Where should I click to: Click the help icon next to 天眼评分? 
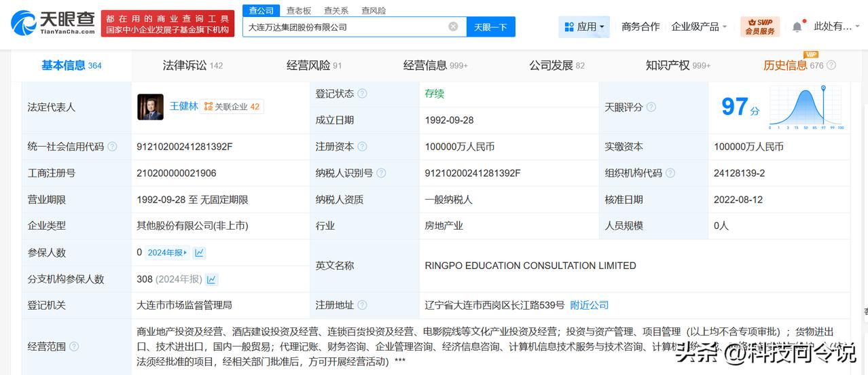click(x=651, y=107)
